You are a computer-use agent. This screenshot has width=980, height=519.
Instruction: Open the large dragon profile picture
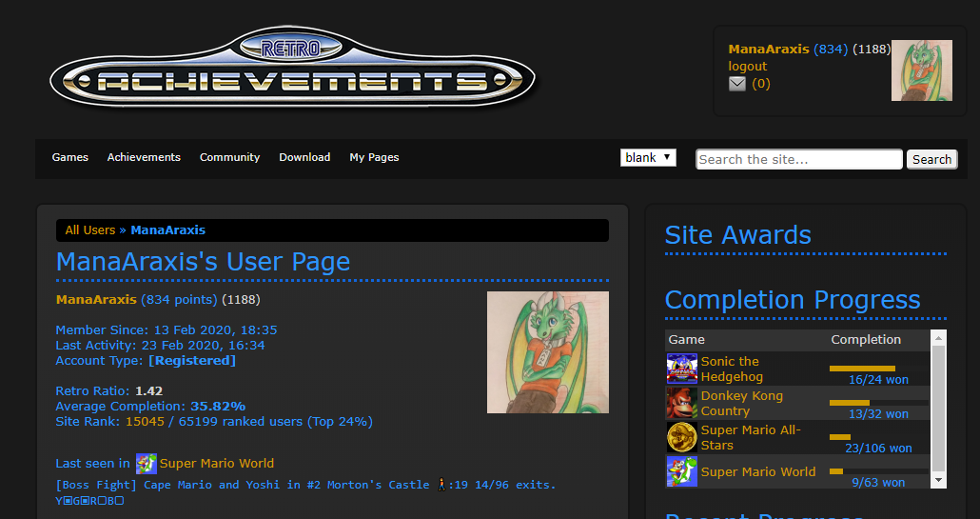[x=547, y=352]
